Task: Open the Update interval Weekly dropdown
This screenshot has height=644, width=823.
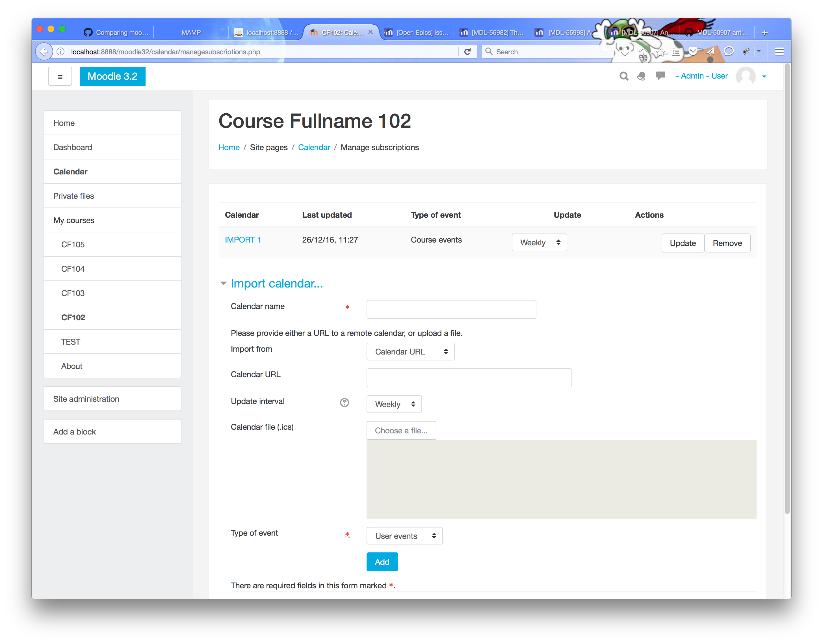Action: [x=394, y=404]
